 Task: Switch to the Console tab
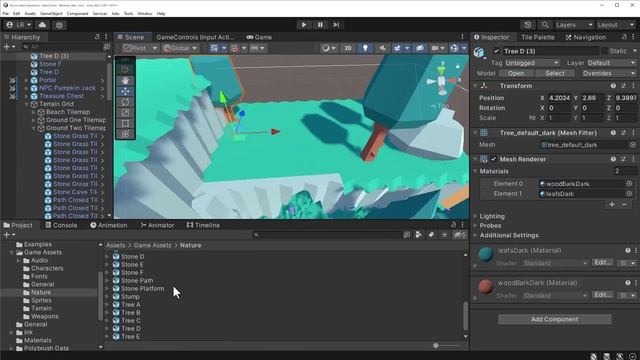click(61, 225)
